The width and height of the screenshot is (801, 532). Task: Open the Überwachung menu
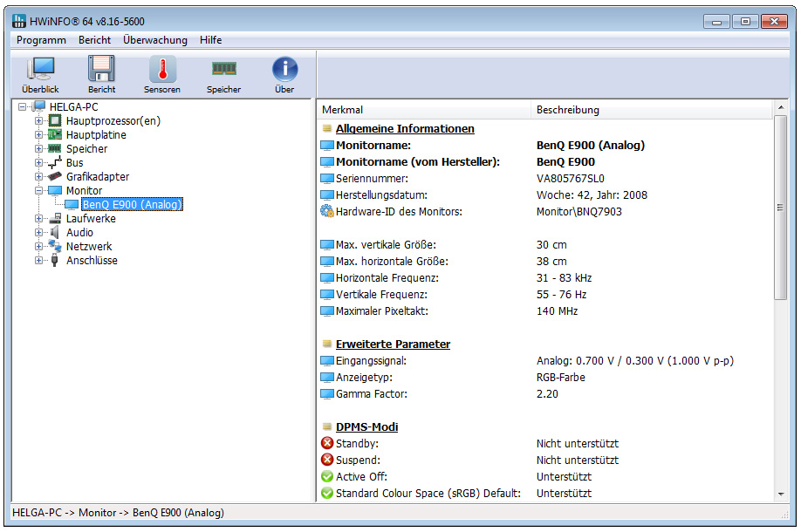coord(155,40)
